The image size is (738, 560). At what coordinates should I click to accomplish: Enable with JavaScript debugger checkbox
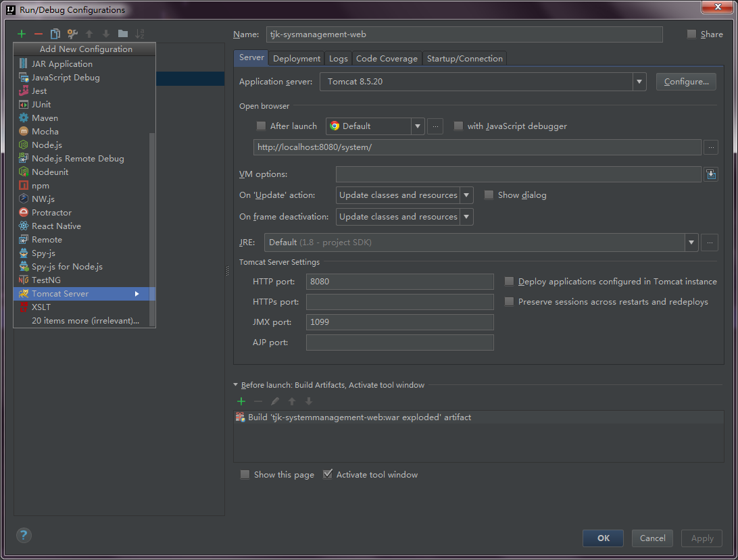click(x=458, y=126)
